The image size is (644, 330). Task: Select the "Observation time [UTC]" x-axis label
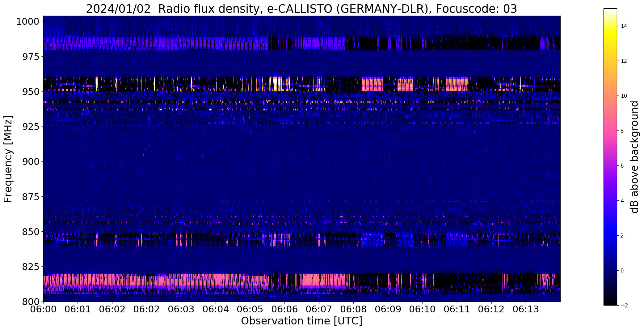tap(301, 321)
